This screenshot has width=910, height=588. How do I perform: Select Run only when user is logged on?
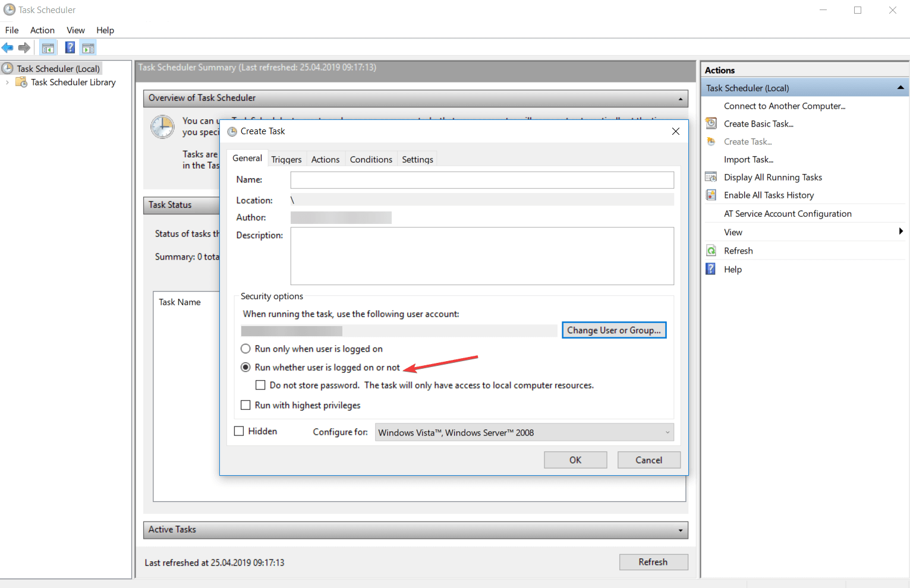[x=245, y=349]
